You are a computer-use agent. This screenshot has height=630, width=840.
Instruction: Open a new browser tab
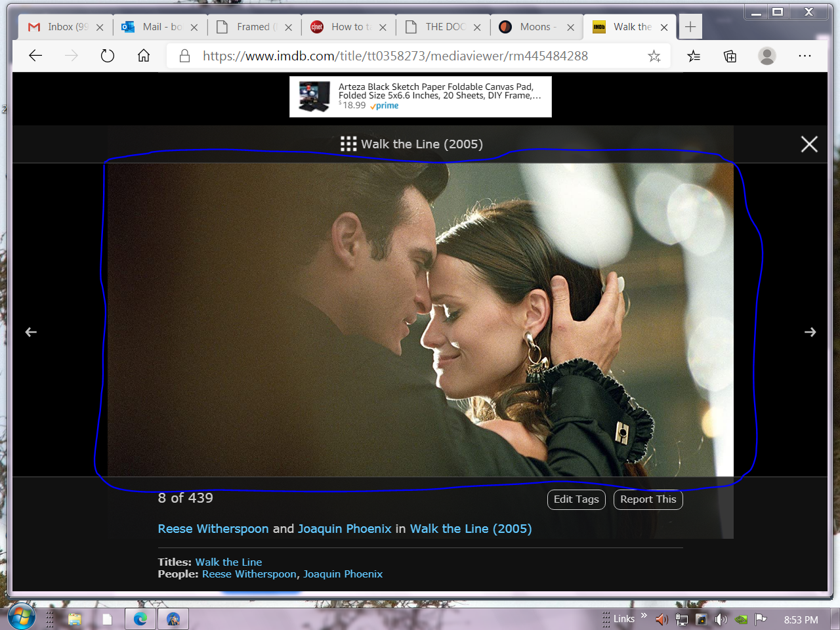(x=690, y=27)
